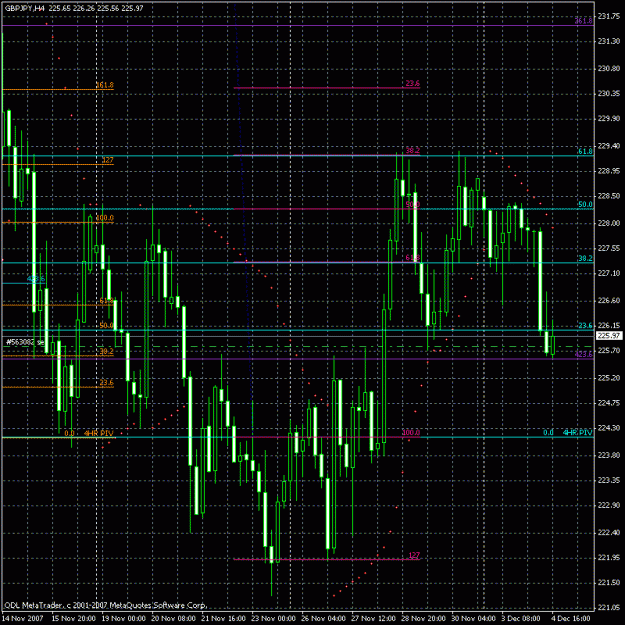
Task: Click the 30 Nov 04:00 time label
Action: coord(473,619)
